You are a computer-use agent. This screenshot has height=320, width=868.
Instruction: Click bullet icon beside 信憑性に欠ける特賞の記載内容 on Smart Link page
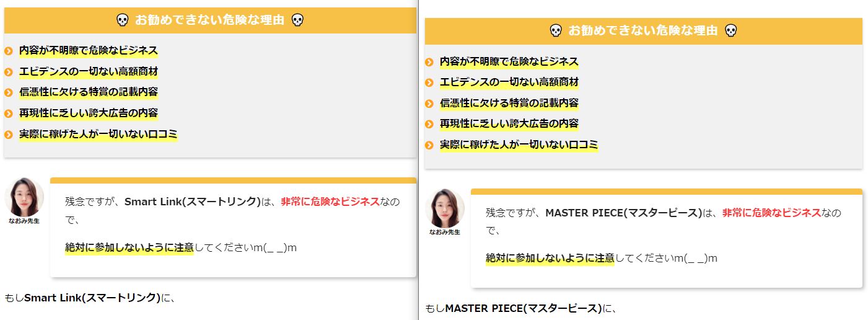click(9, 92)
